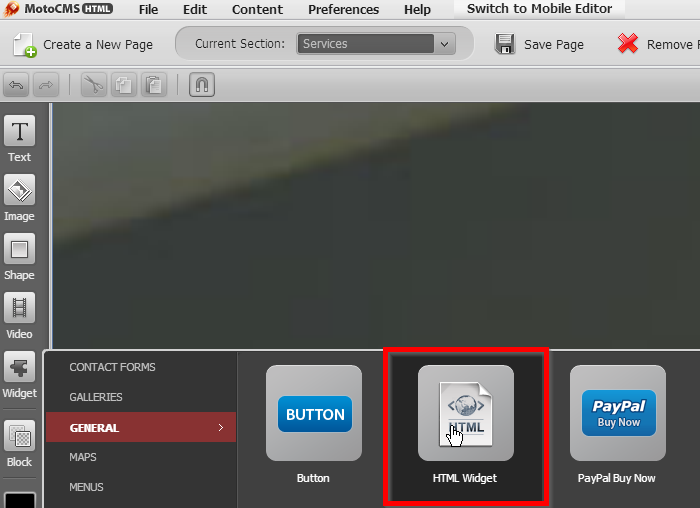Select General widget category
The width and height of the screenshot is (700, 508).
click(141, 427)
